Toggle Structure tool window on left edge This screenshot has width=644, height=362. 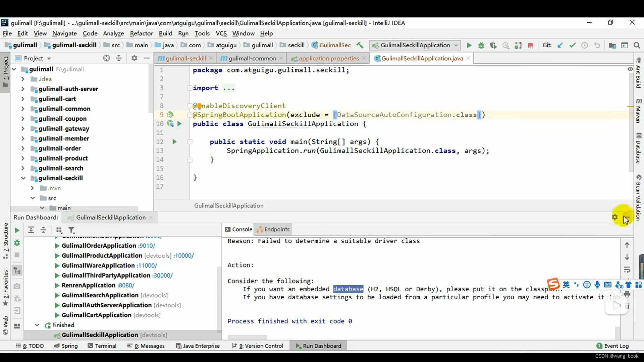[5, 241]
